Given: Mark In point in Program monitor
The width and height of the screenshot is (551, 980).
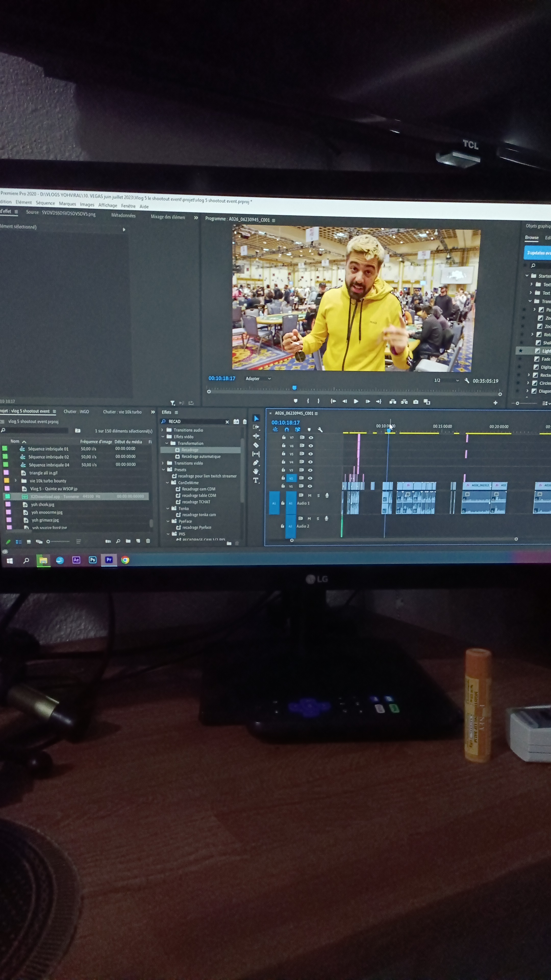Looking at the screenshot, I should point(308,401).
